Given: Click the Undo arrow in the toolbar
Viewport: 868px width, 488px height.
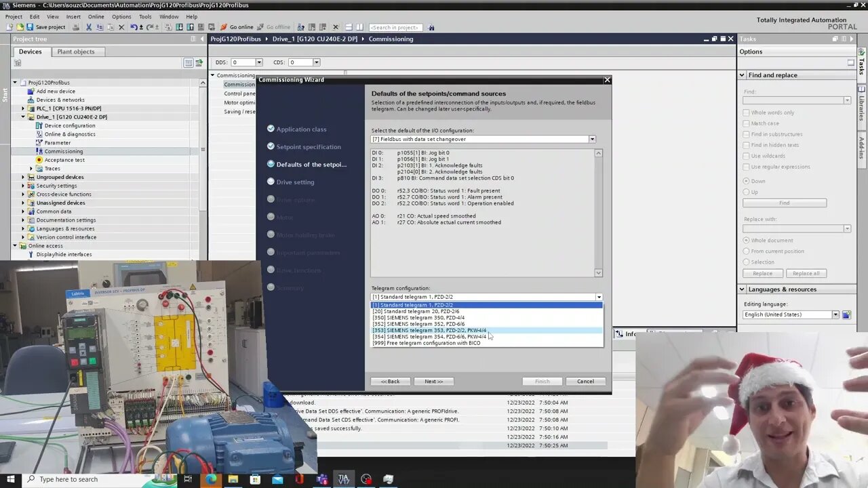Looking at the screenshot, I should pyautogui.click(x=134, y=27).
